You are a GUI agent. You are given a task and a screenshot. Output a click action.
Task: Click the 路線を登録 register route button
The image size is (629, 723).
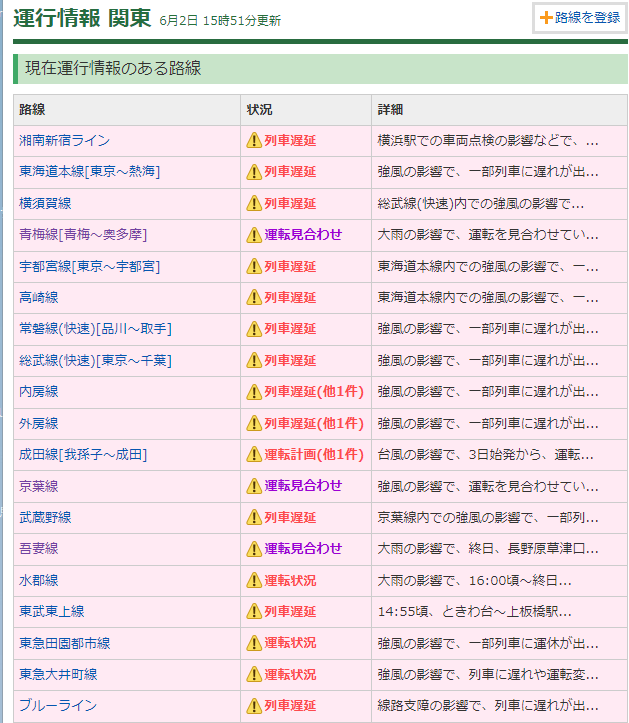pyautogui.click(x=580, y=18)
